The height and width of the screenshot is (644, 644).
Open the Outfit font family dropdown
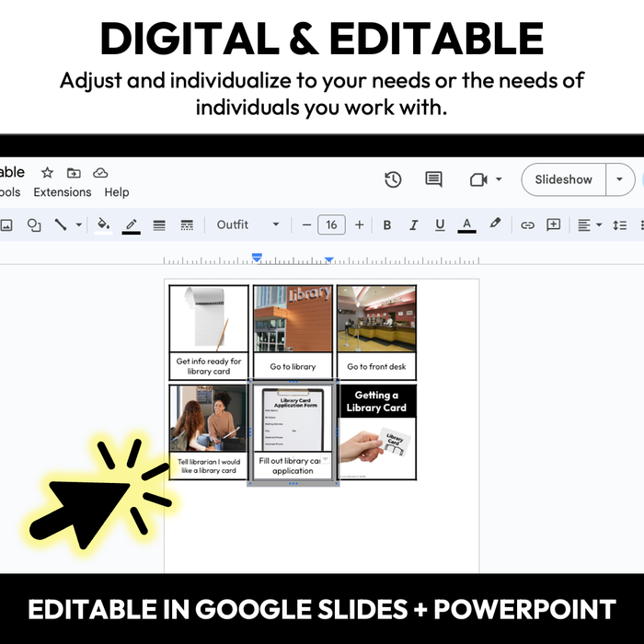247,224
